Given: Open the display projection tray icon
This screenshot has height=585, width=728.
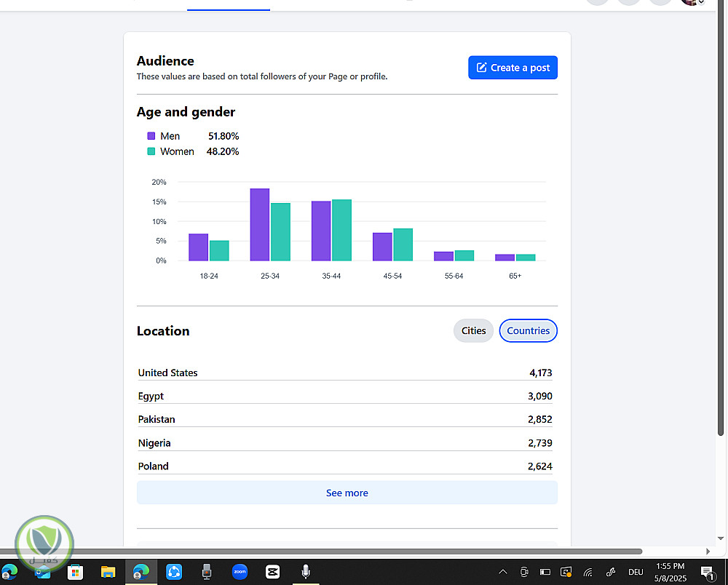Looking at the screenshot, I should pos(566,572).
